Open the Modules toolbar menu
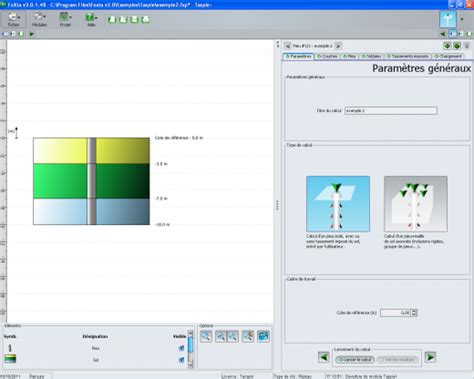This screenshot has width=474, height=379. tap(39, 19)
